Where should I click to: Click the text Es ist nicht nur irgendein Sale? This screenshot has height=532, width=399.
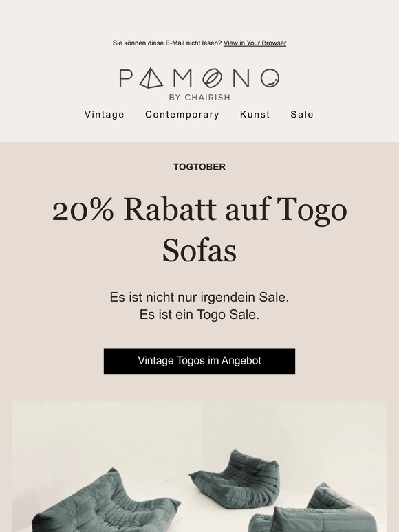199,297
